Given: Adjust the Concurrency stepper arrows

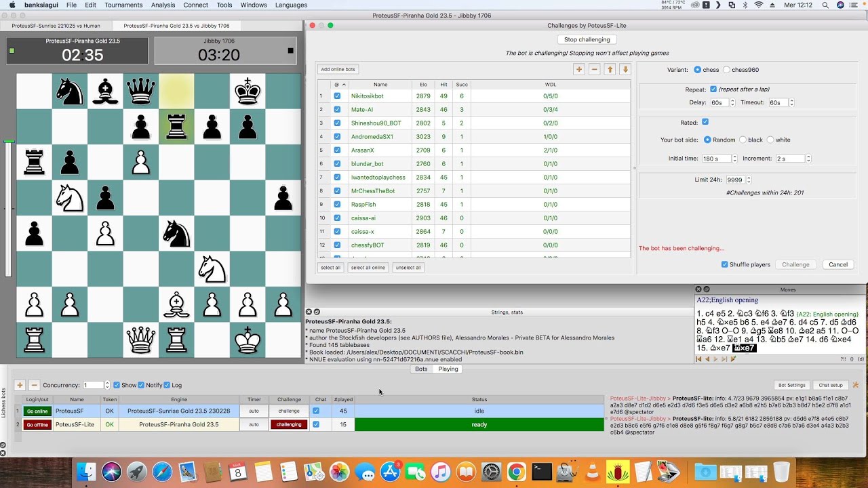Looking at the screenshot, I should pos(107,385).
